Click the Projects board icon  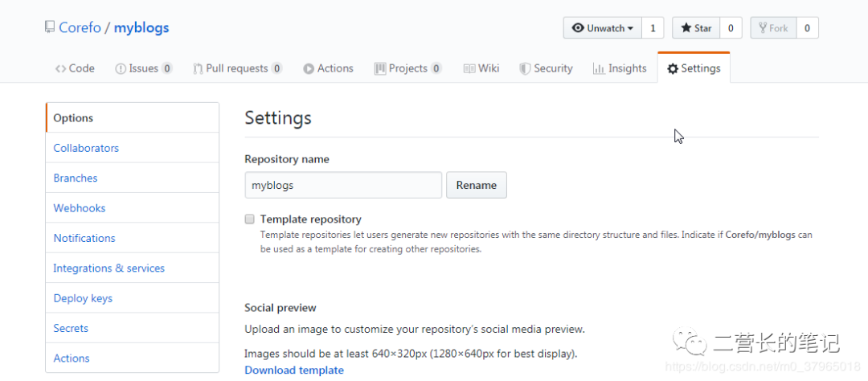(379, 68)
